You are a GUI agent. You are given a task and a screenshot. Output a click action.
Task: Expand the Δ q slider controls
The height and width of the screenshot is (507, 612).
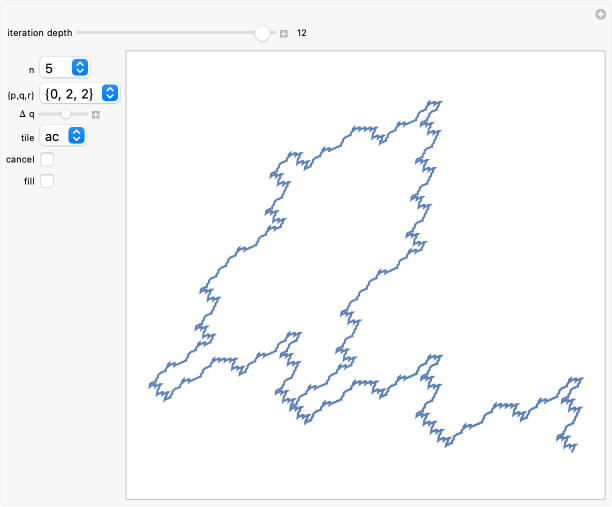point(96,115)
